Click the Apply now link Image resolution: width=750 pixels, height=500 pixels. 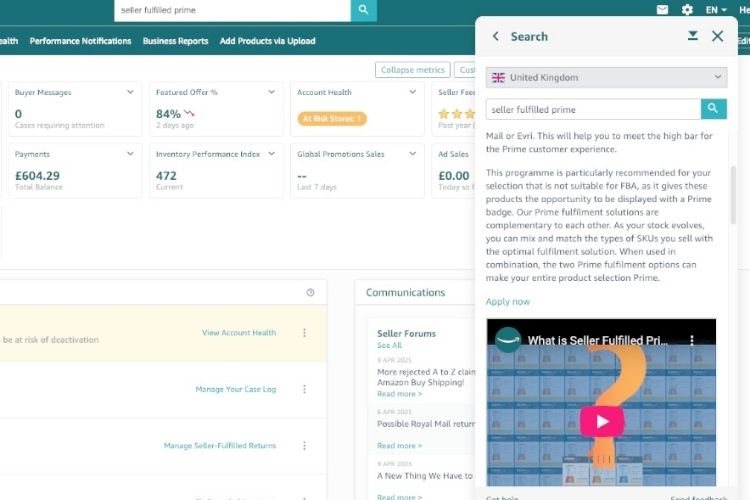(x=507, y=302)
